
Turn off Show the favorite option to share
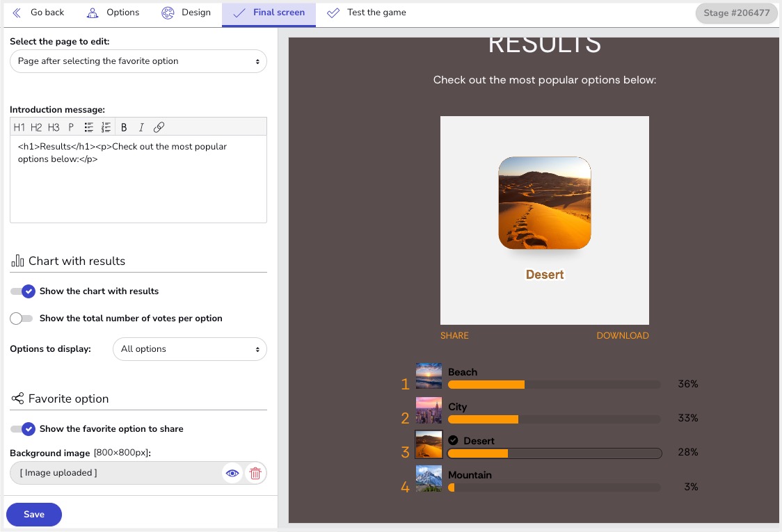coord(22,429)
